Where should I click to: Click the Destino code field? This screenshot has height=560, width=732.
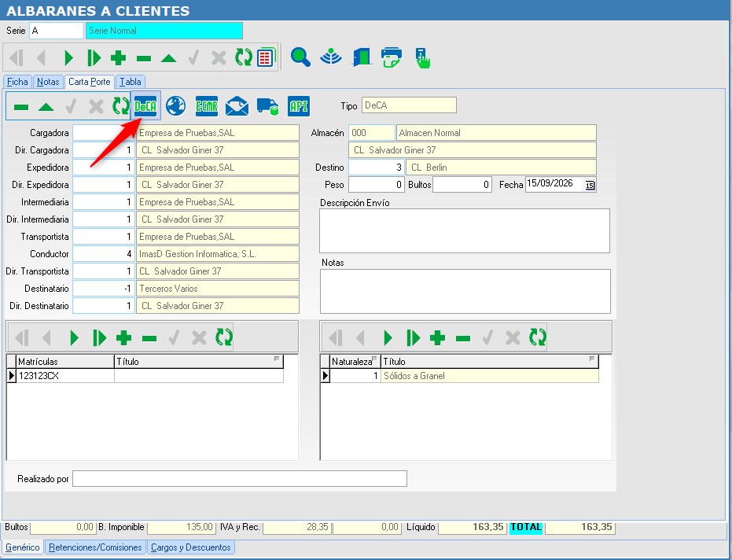click(x=377, y=168)
